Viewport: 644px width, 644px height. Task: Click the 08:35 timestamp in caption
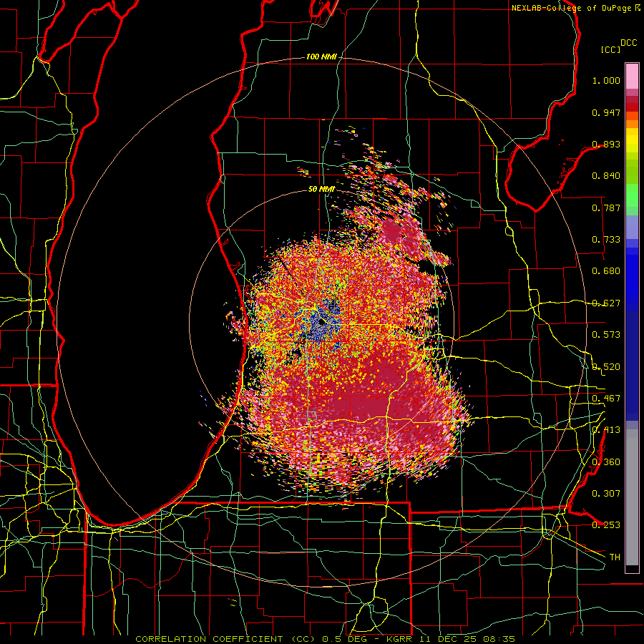(499, 639)
